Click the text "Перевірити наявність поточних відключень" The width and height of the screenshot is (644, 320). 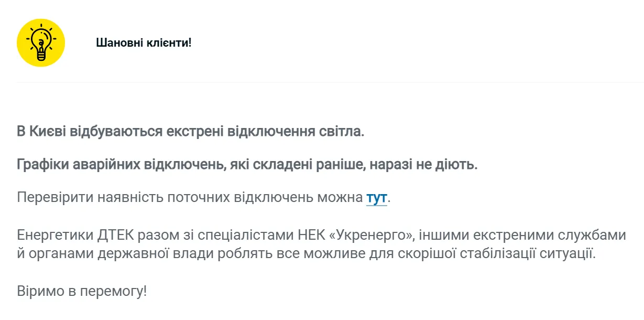pyautogui.click(x=162, y=198)
